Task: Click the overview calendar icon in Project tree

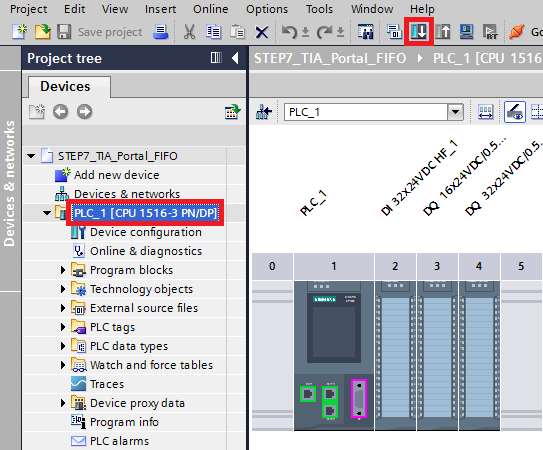Action: click(232, 112)
